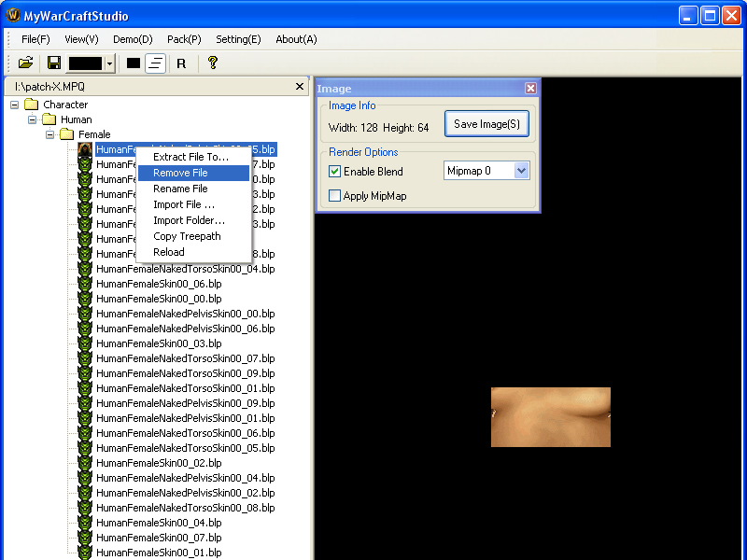Uncheck the Enable Blend checkbox
Image resolution: width=747 pixels, height=560 pixels.
(335, 172)
